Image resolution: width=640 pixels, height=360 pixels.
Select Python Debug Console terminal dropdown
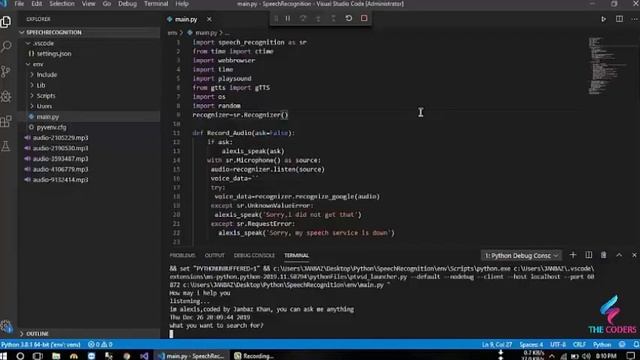(x=521, y=256)
